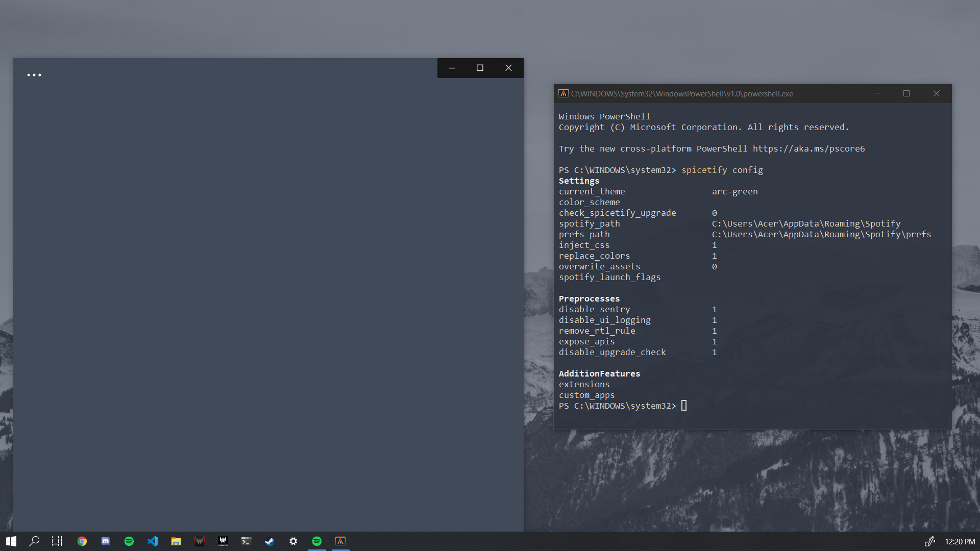980x551 pixels.
Task: Open Steam from the taskbar
Action: point(270,541)
